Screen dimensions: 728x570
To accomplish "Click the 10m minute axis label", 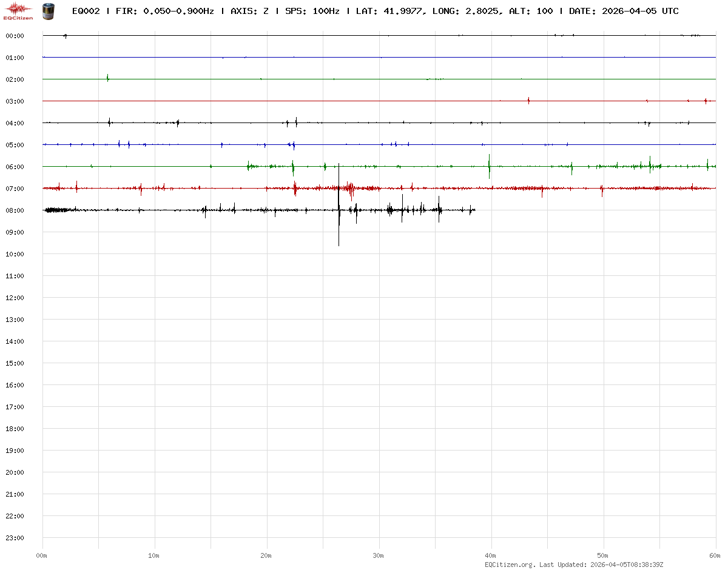I will [x=153, y=555].
